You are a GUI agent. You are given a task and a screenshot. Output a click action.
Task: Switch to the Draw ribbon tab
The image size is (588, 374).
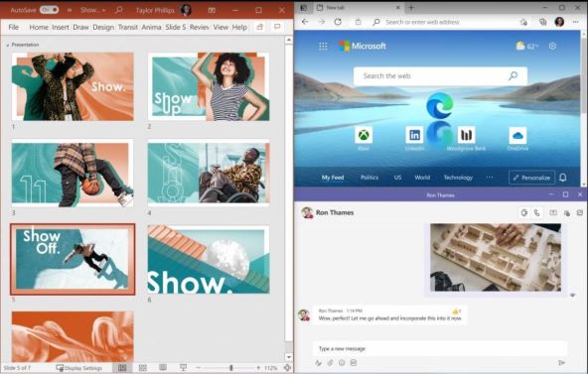pyautogui.click(x=80, y=27)
